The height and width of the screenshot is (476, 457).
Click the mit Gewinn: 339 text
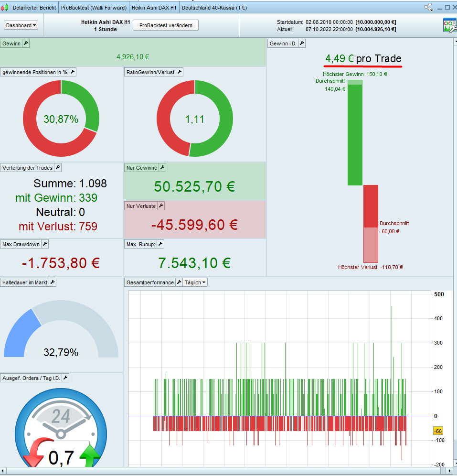tap(56, 198)
